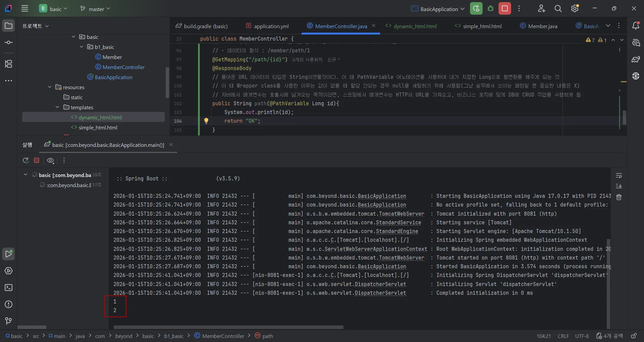Switch to Member.java tab
This screenshot has height=342, width=644.
point(539,26)
